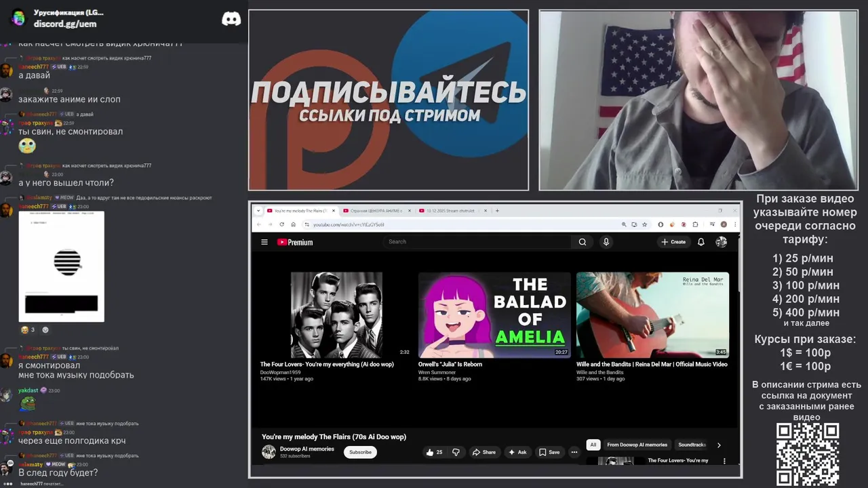Open options for The Four Lovers sidebar video
Image resolution: width=868 pixels, height=488 pixels.
[x=724, y=461]
